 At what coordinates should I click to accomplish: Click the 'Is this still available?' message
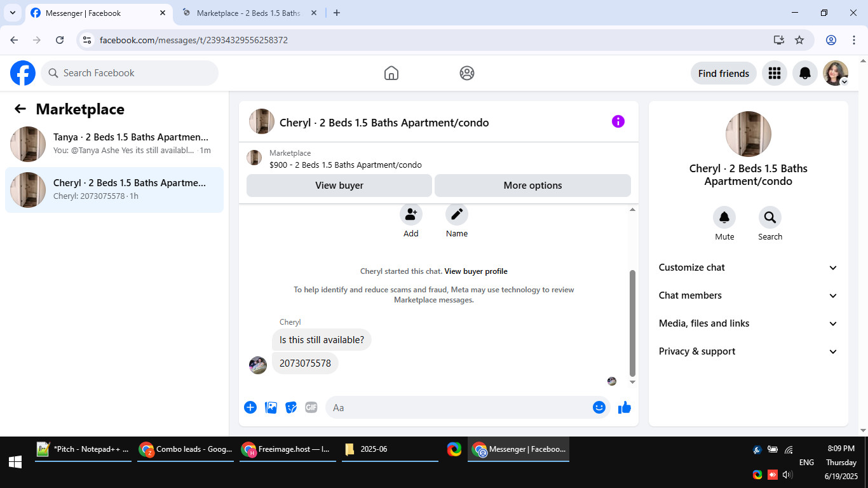coord(322,340)
